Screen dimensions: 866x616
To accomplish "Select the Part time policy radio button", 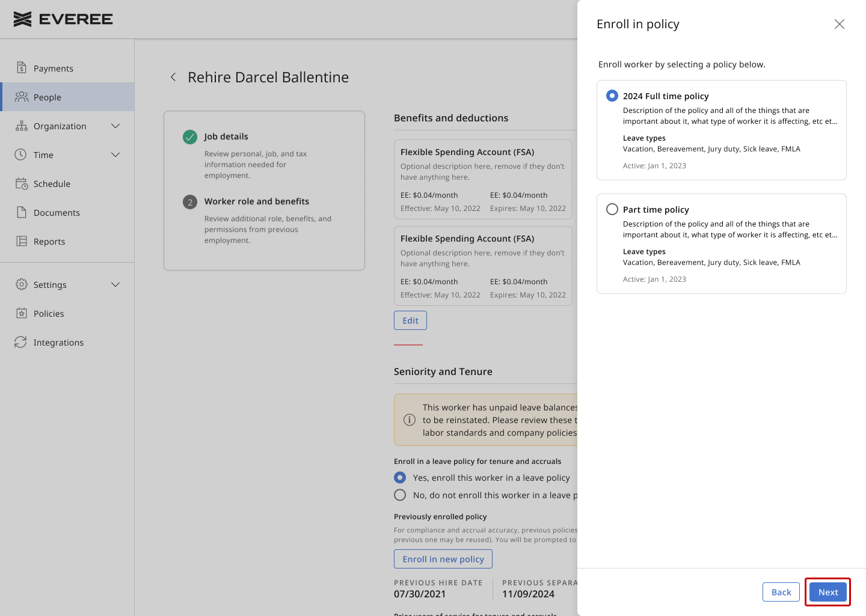I will point(612,209).
